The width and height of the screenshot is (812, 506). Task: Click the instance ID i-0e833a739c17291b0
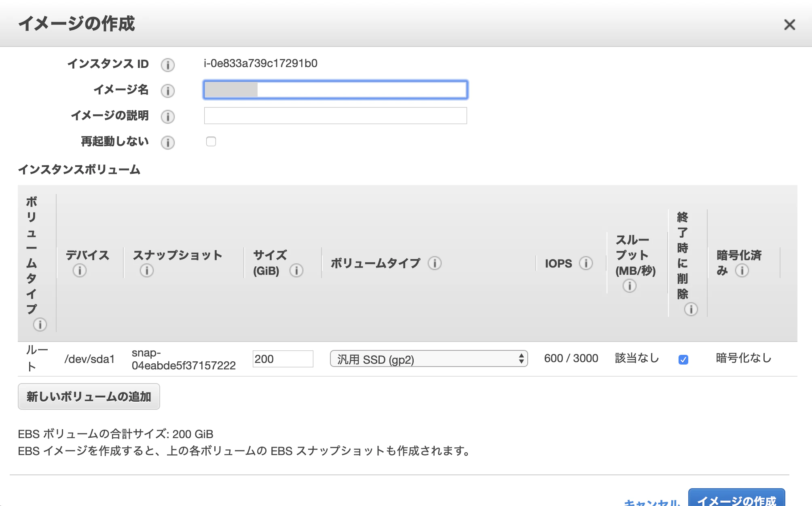(260, 63)
